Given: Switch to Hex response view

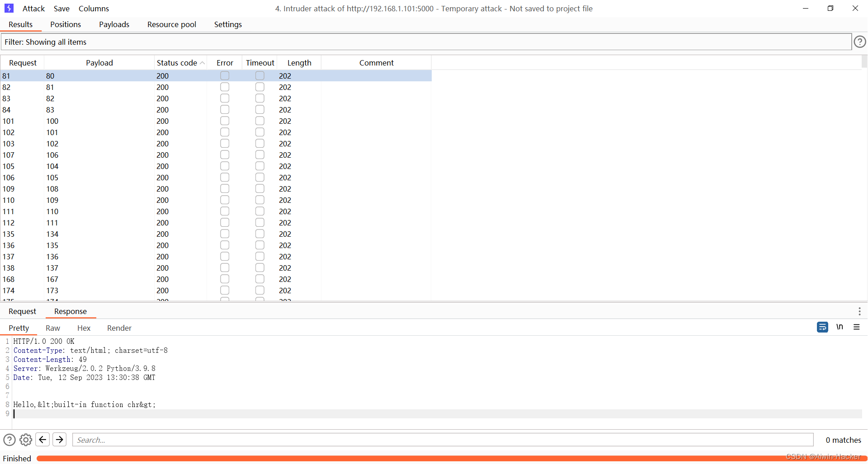Looking at the screenshot, I should 84,328.
